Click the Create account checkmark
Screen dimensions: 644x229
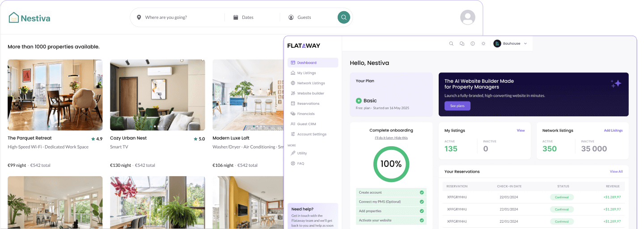(422, 192)
